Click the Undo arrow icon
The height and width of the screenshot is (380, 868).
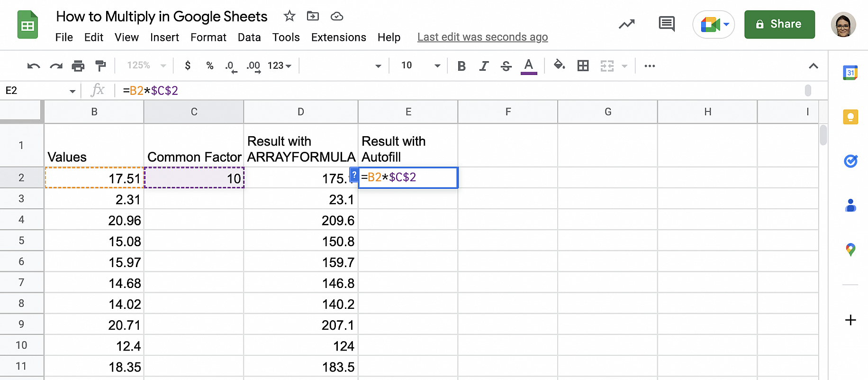(x=34, y=66)
